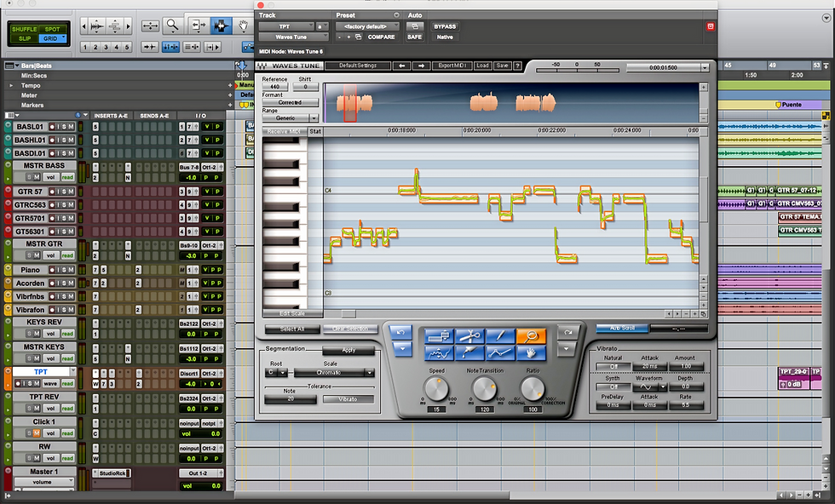Open the time display format dropdown
This screenshot has width=835, height=504.
point(705,67)
